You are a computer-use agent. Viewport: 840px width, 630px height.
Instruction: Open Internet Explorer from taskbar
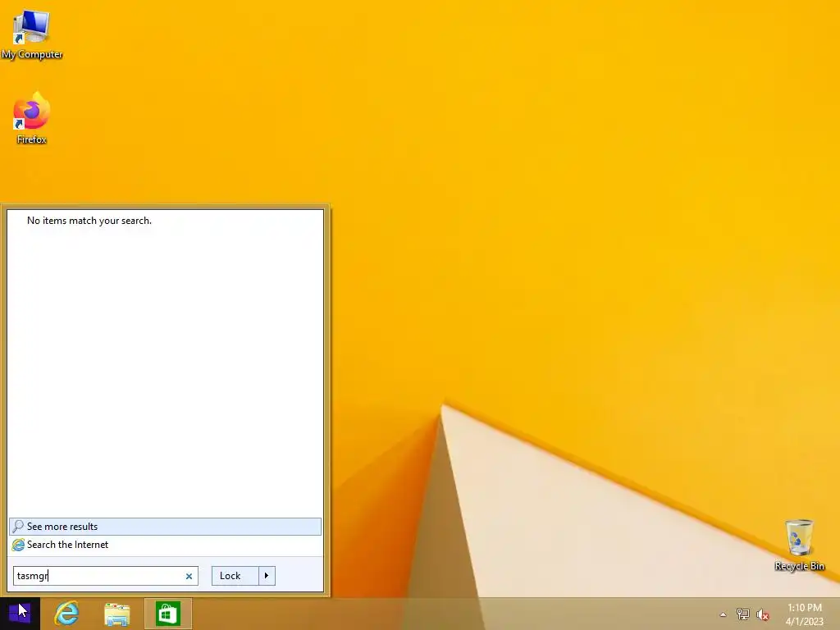[x=67, y=614]
